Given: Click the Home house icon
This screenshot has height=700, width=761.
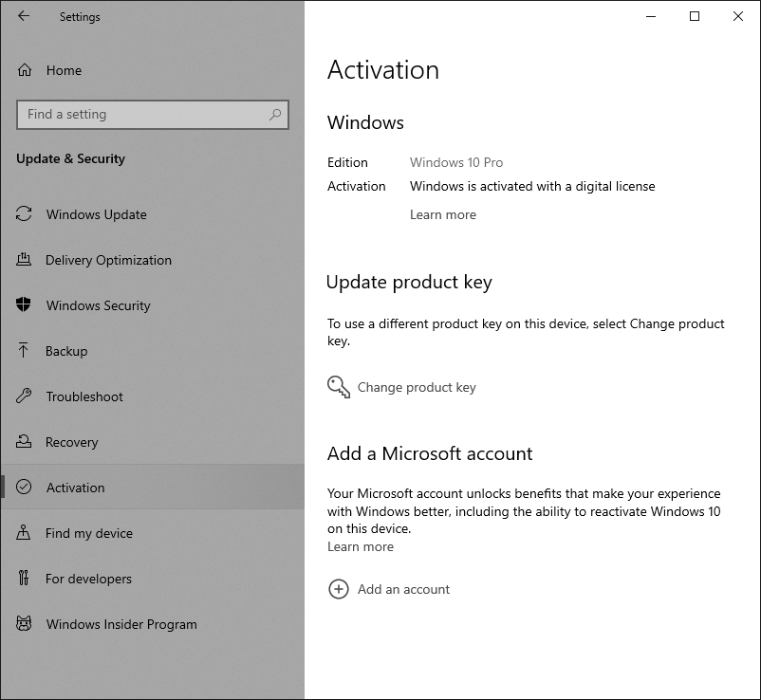Looking at the screenshot, I should [25, 70].
